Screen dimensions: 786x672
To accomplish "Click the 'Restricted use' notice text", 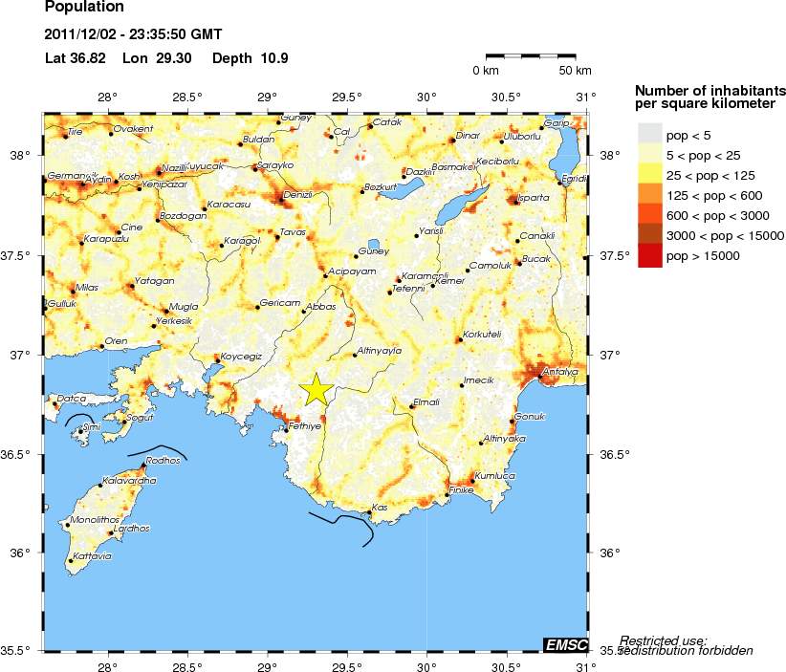I will tap(664, 640).
